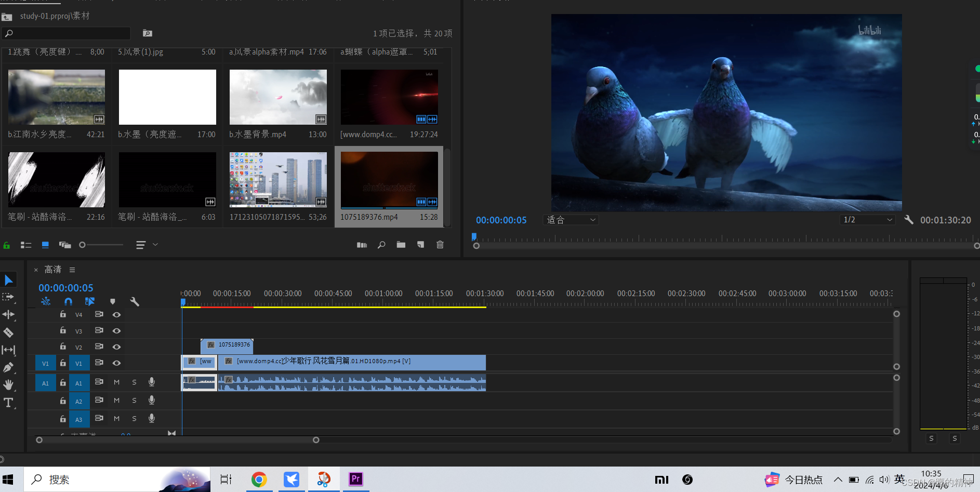The height and width of the screenshot is (492, 980).
Task: Open sort icons dropdown in project panel
Action: [x=147, y=245]
